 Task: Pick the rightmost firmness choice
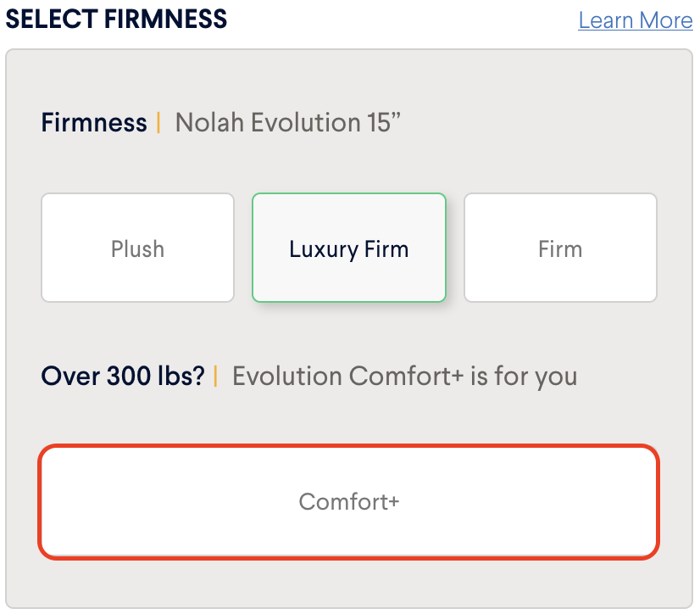click(x=560, y=248)
